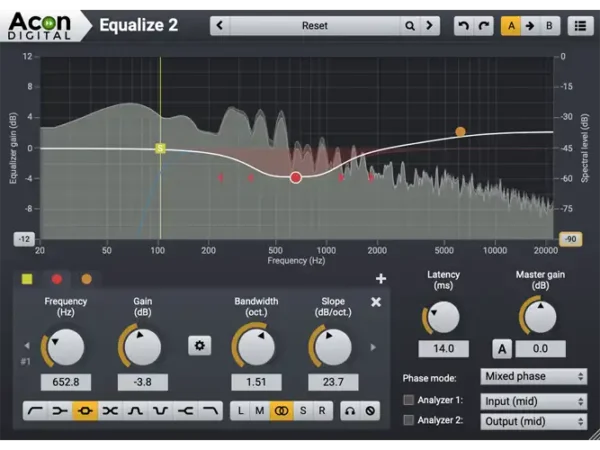Bypass the band with disable icon
This screenshot has width=600, height=450.
tap(370, 411)
